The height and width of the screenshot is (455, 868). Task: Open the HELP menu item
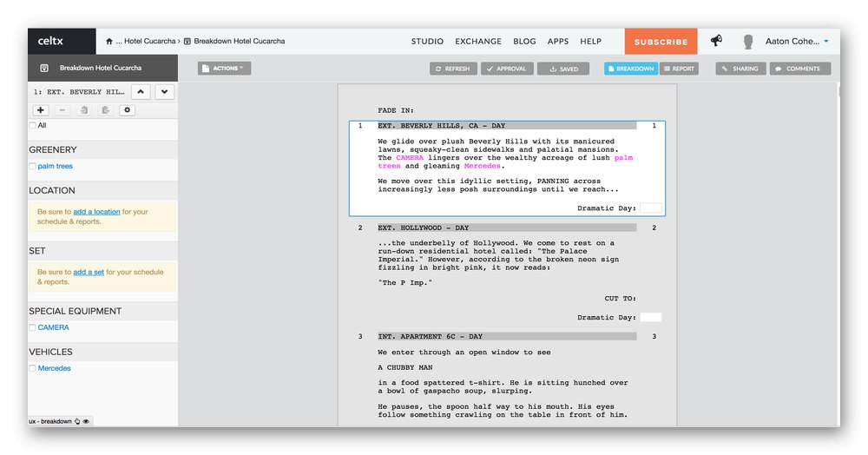[590, 41]
